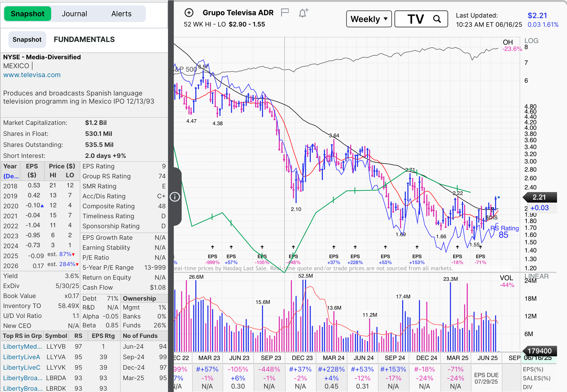Viewport: 567px width, 392px height.
Task: Flag the Grupo Televisa ADR stock
Action: pyautogui.click(x=285, y=12)
